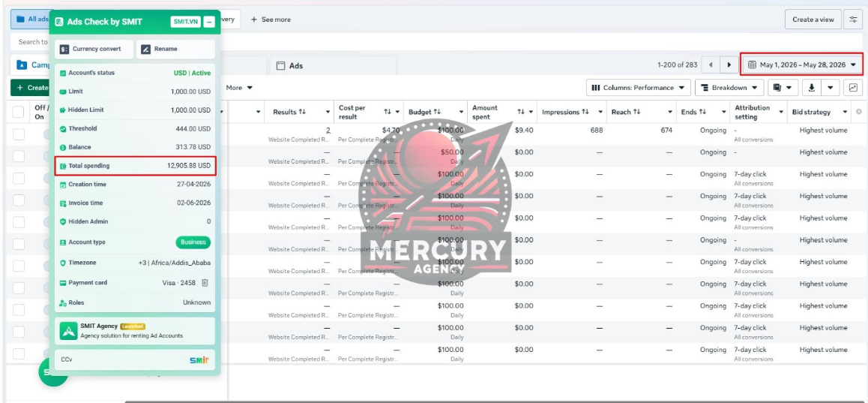The width and height of the screenshot is (868, 403).
Task: Open the See more views option
Action: click(x=270, y=20)
